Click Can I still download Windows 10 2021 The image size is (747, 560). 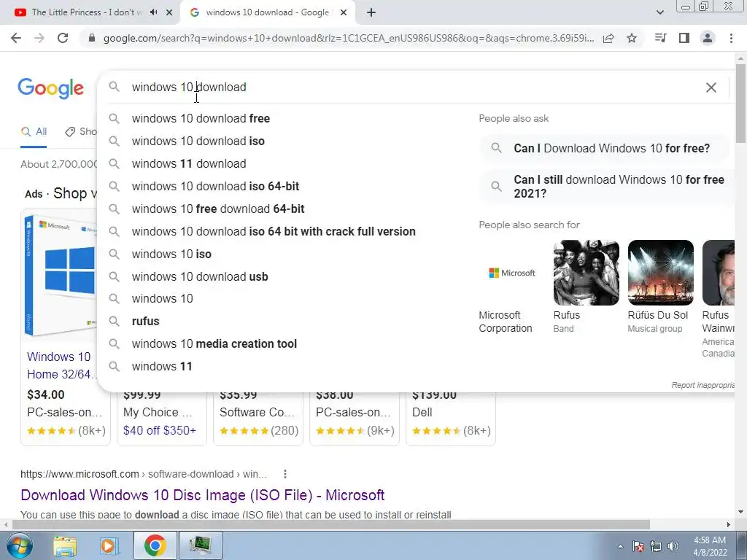608,186
